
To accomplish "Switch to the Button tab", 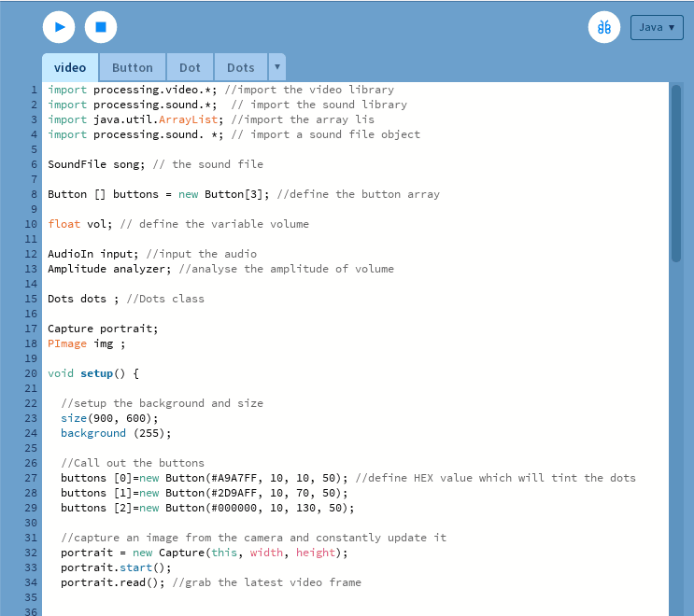I will [133, 67].
